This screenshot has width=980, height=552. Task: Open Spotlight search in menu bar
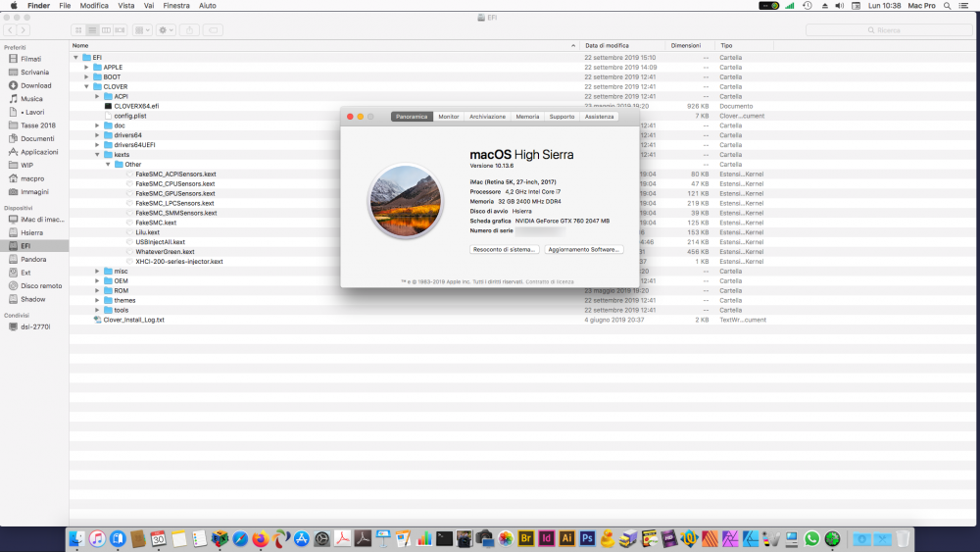coord(947,6)
